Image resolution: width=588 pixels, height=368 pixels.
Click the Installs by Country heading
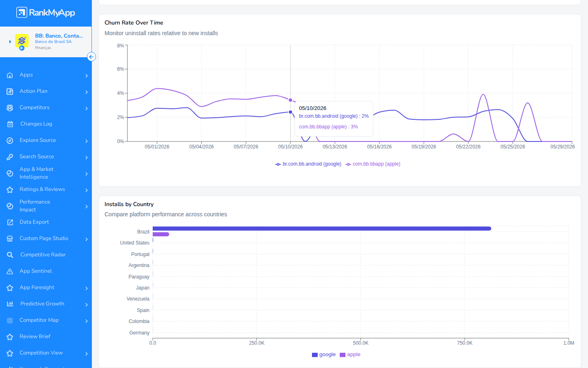click(x=129, y=204)
